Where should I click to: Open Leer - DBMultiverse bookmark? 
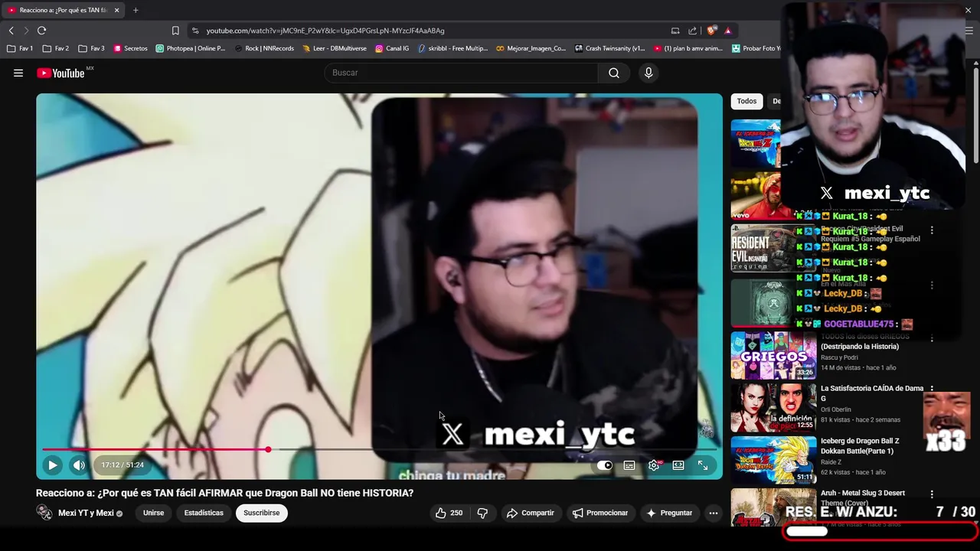335,48
